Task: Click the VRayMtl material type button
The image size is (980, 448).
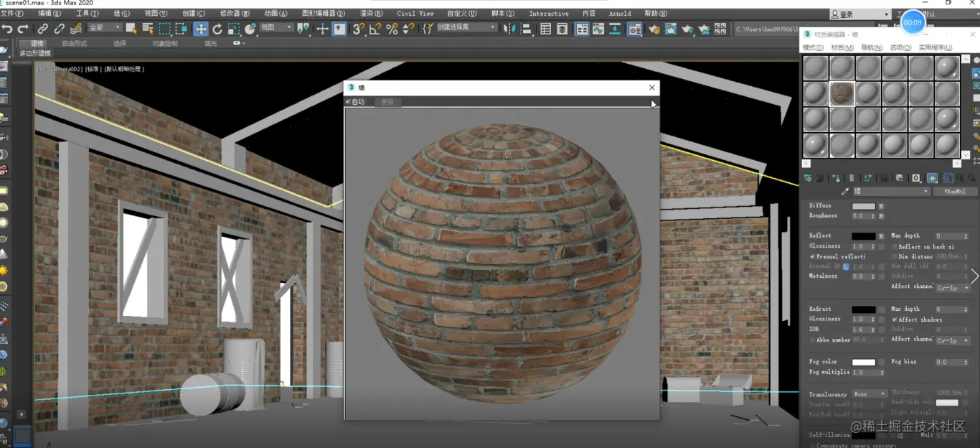Action: [x=954, y=192]
